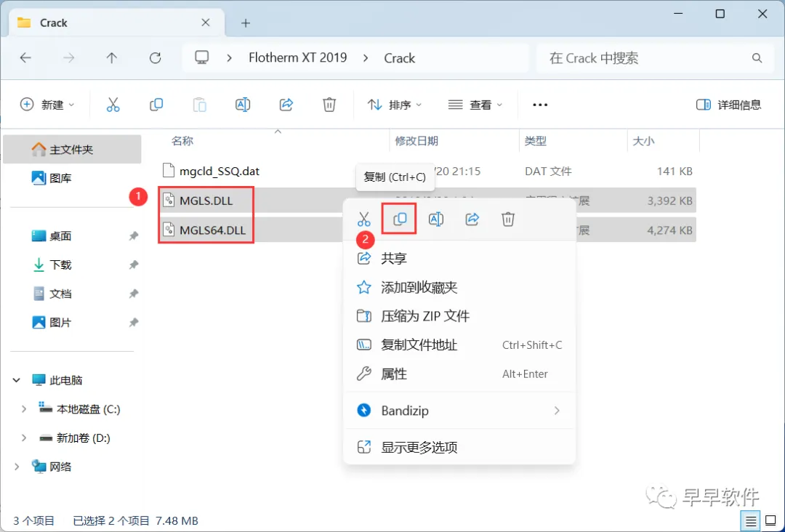785x532 pixels.
Task: Click the Cut icon in the toolbar
Action: pos(113,105)
